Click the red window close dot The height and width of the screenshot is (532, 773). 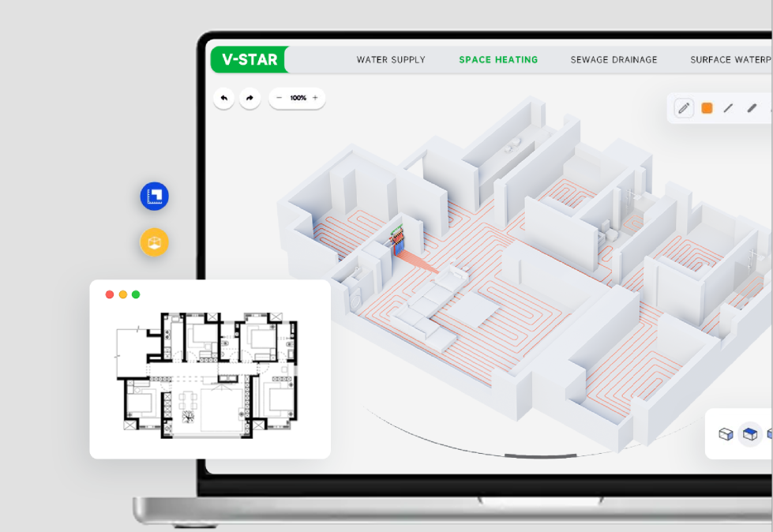pos(110,294)
